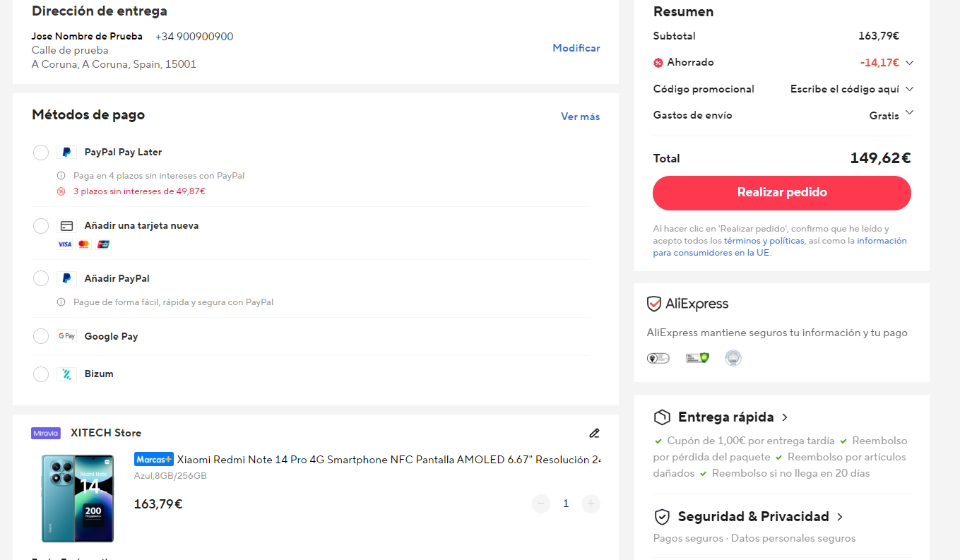Click phone number +34 900900900
The height and width of the screenshot is (560, 960).
[x=194, y=37]
